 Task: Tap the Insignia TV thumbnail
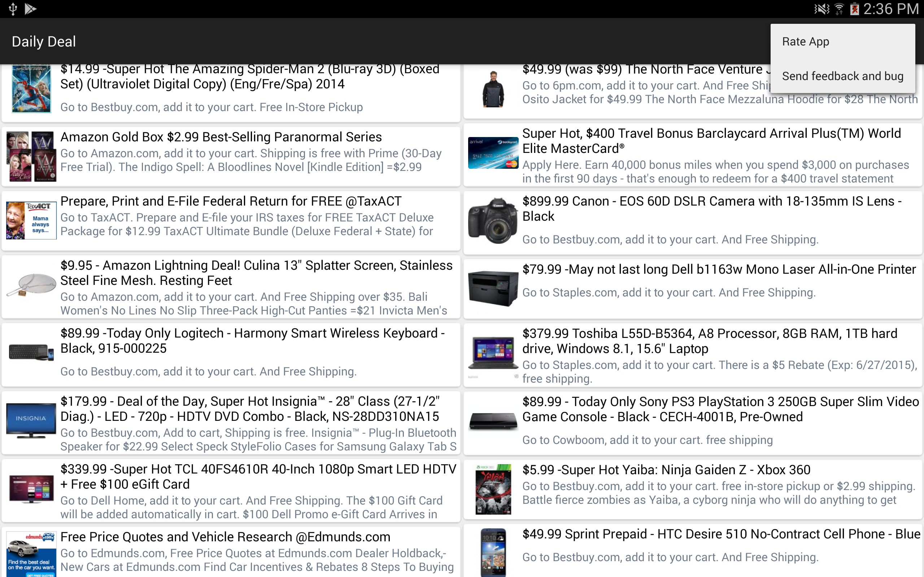click(31, 420)
